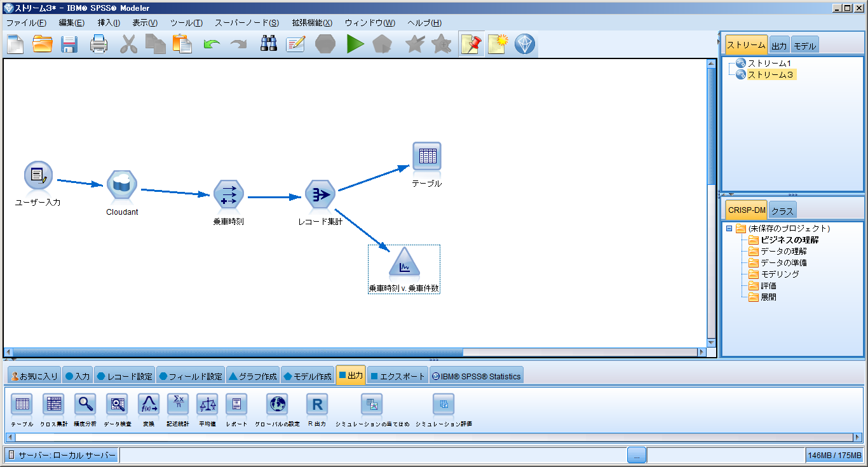The width and height of the screenshot is (868, 467).
Task: Switch to the エクスポート palette tab
Action: point(398,376)
